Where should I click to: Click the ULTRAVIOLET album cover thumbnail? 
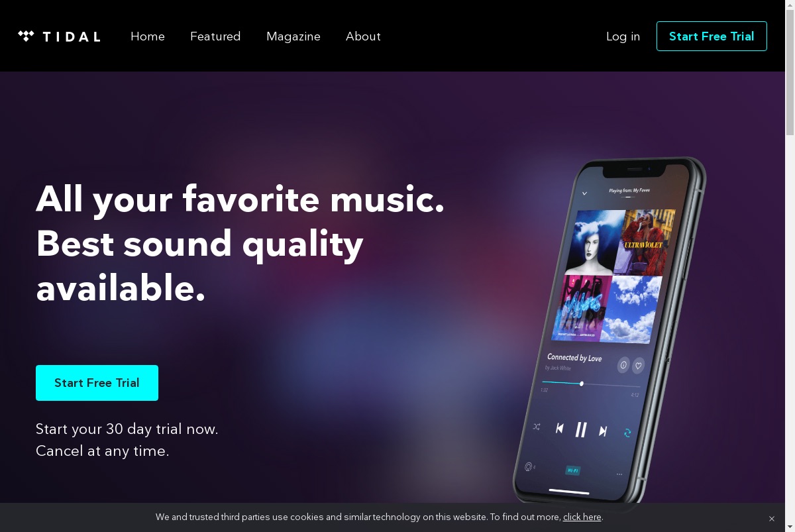point(644,242)
